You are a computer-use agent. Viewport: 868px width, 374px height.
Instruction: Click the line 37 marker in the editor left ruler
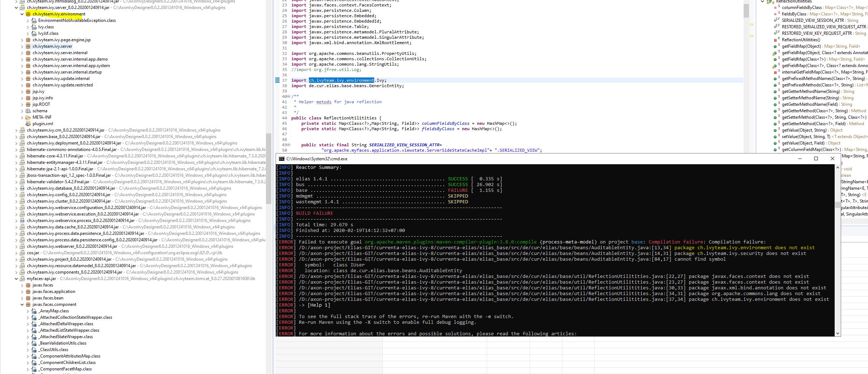[277, 80]
